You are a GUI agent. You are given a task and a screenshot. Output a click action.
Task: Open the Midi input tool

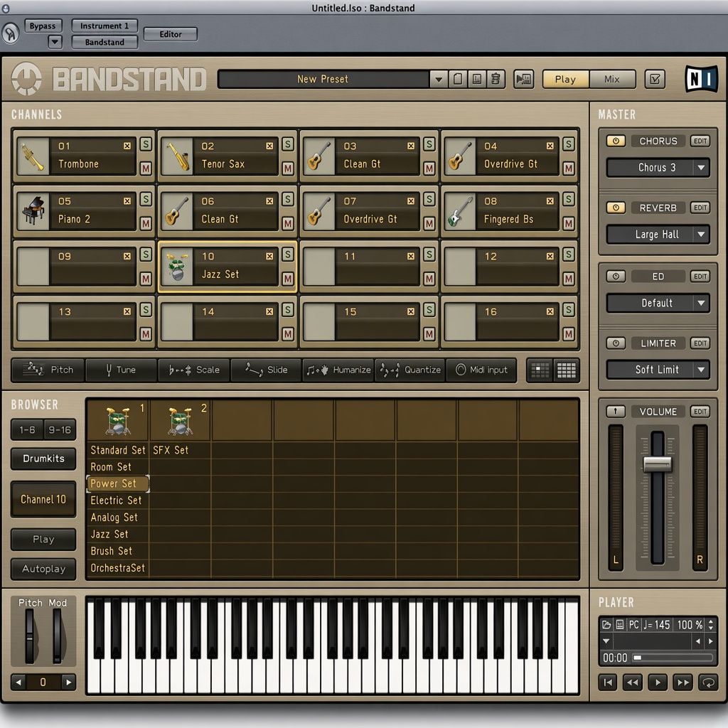tap(481, 370)
